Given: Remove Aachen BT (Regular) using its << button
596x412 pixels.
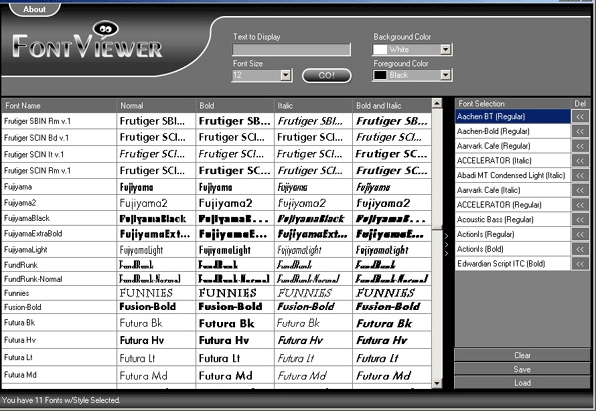Looking at the screenshot, I should (580, 117).
